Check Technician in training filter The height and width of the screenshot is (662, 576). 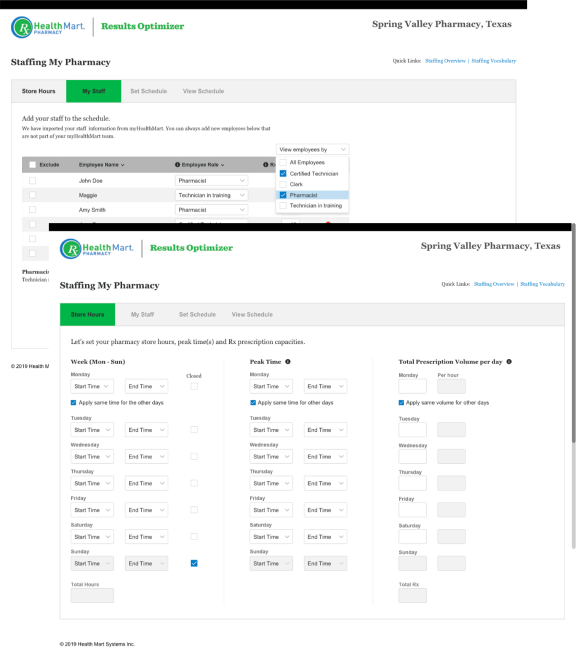pyautogui.click(x=283, y=206)
